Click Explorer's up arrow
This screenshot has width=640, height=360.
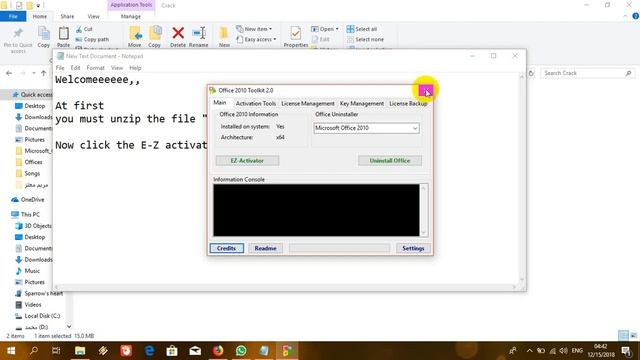click(44, 73)
